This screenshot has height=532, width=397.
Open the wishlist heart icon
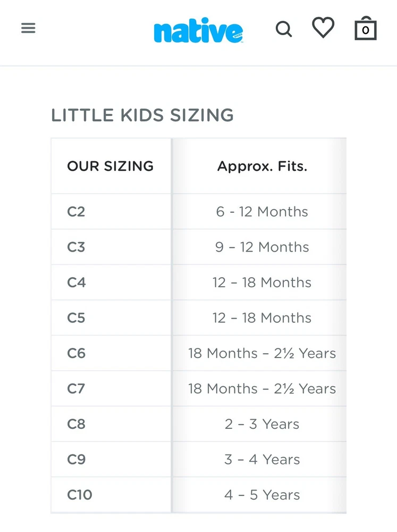pos(323,28)
